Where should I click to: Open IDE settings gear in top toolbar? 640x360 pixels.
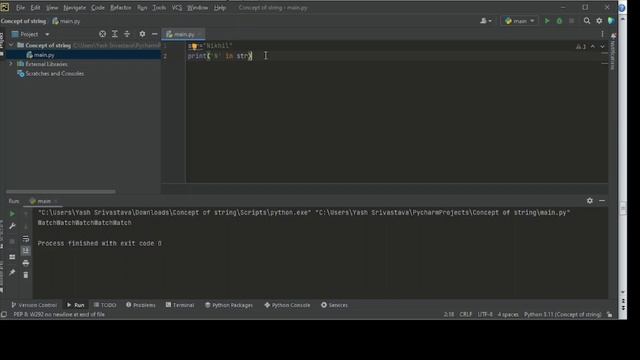599,21
